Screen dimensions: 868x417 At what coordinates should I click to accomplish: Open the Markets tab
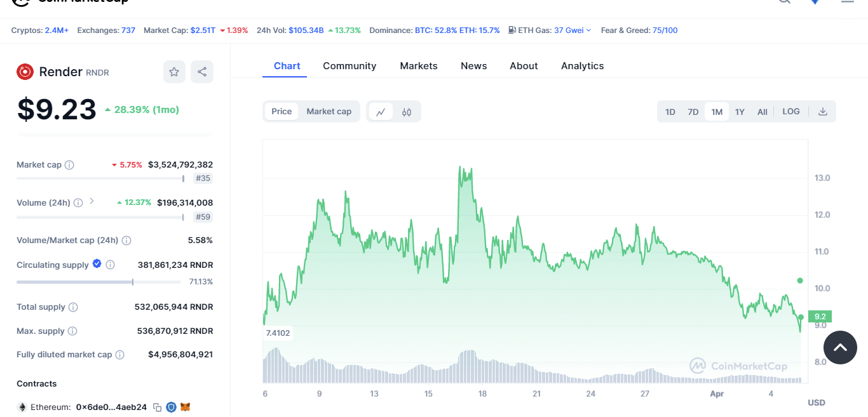[x=419, y=66]
